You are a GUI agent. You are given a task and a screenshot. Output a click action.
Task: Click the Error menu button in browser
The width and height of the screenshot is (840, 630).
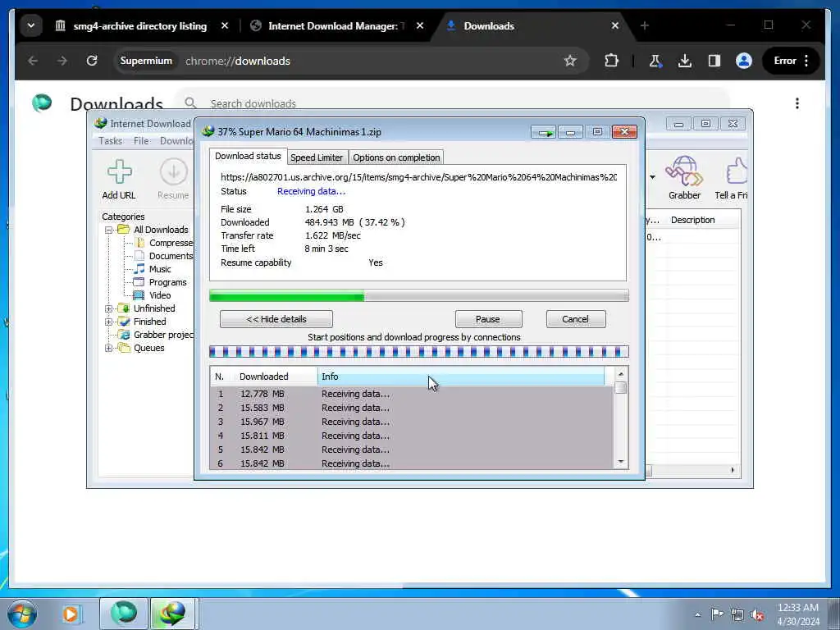click(791, 61)
